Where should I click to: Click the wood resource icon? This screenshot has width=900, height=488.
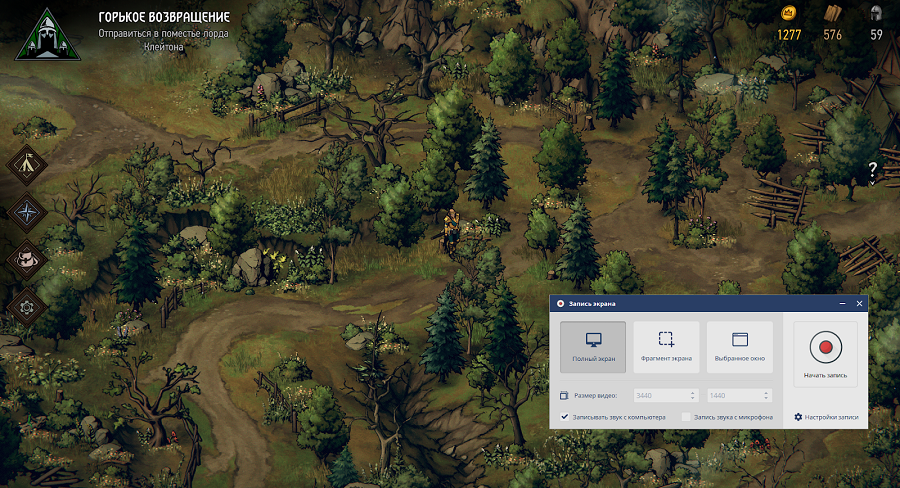click(x=832, y=14)
